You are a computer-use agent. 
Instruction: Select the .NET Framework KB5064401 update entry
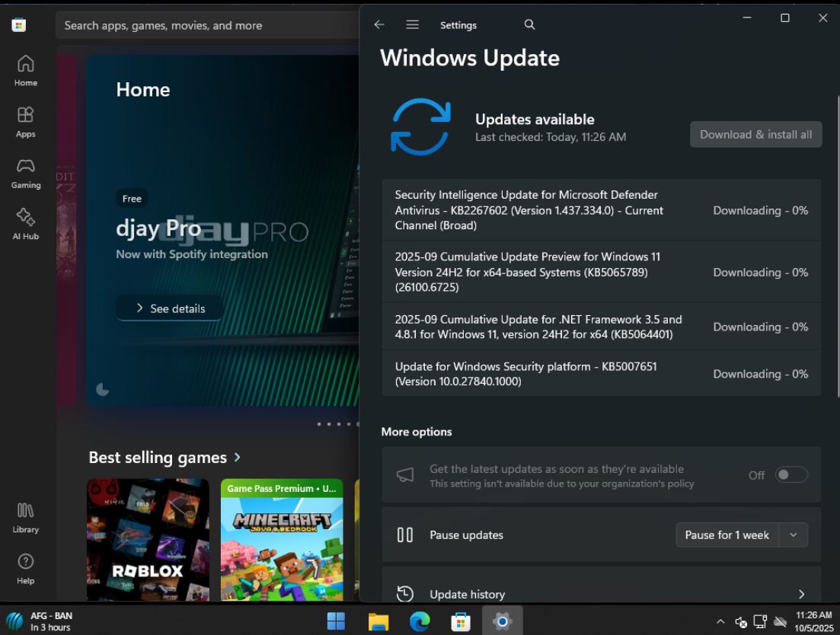(602, 327)
